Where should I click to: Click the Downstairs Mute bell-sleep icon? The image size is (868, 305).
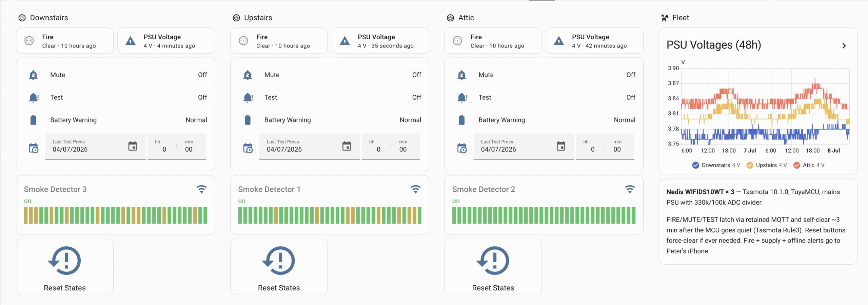[x=33, y=75]
